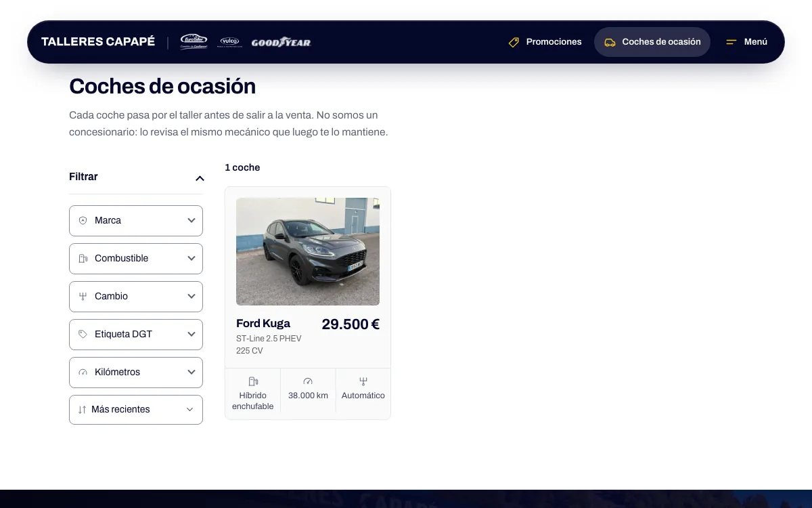Click the gearbox icon in Cambio filter

pos(83,297)
